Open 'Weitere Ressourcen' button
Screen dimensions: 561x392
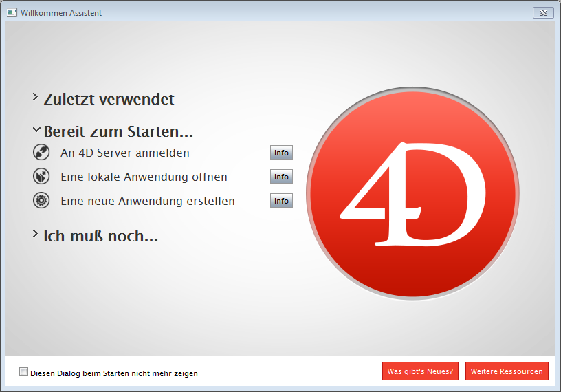click(x=507, y=371)
